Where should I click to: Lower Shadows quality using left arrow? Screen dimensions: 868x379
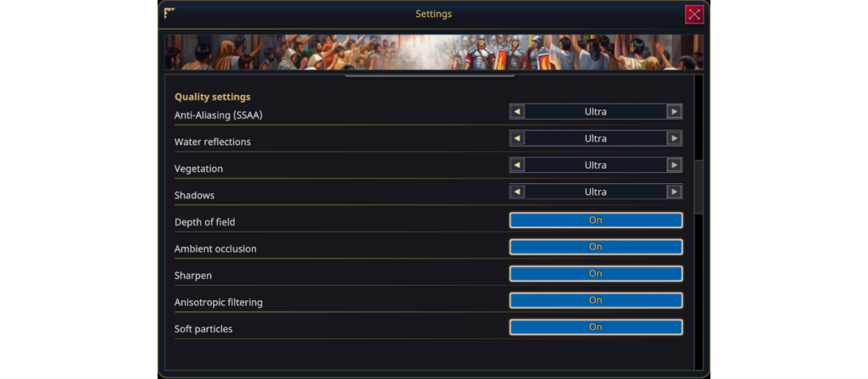pos(517,192)
